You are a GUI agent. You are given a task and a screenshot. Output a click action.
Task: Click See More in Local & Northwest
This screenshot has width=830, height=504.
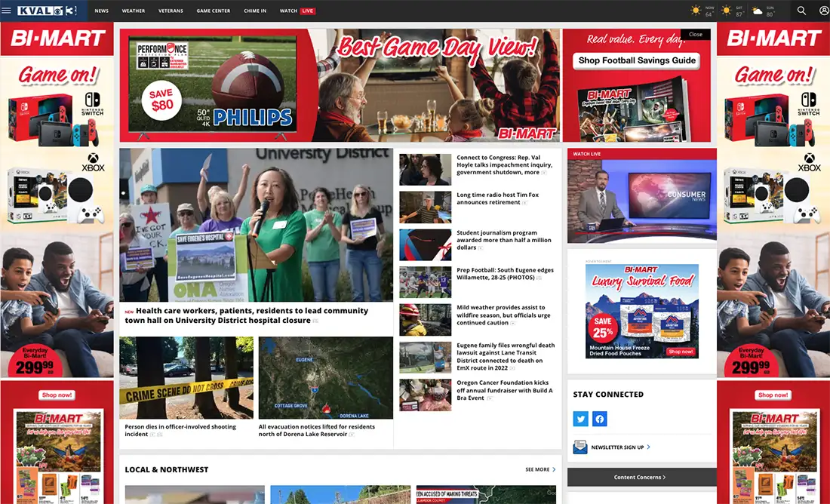click(537, 469)
